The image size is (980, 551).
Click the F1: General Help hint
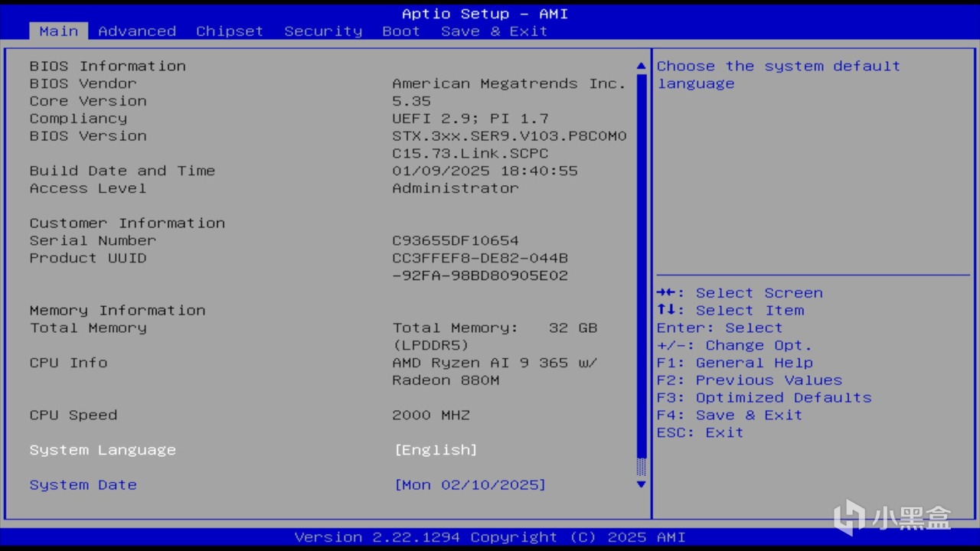[x=735, y=363]
